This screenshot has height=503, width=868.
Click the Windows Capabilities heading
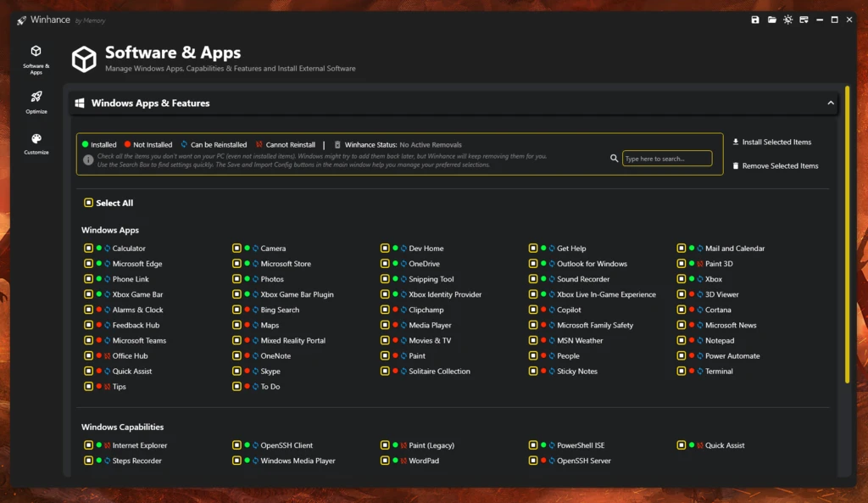[122, 428]
